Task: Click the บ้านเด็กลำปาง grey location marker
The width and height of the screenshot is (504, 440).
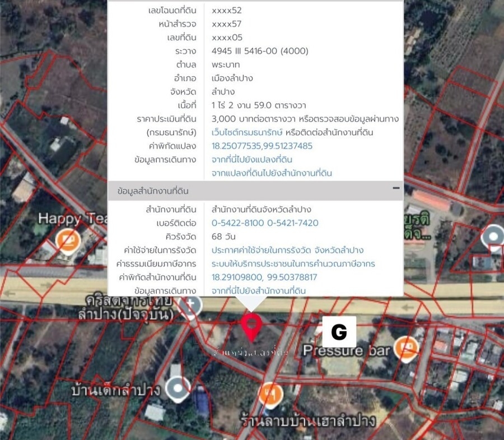Action: pyautogui.click(x=178, y=388)
